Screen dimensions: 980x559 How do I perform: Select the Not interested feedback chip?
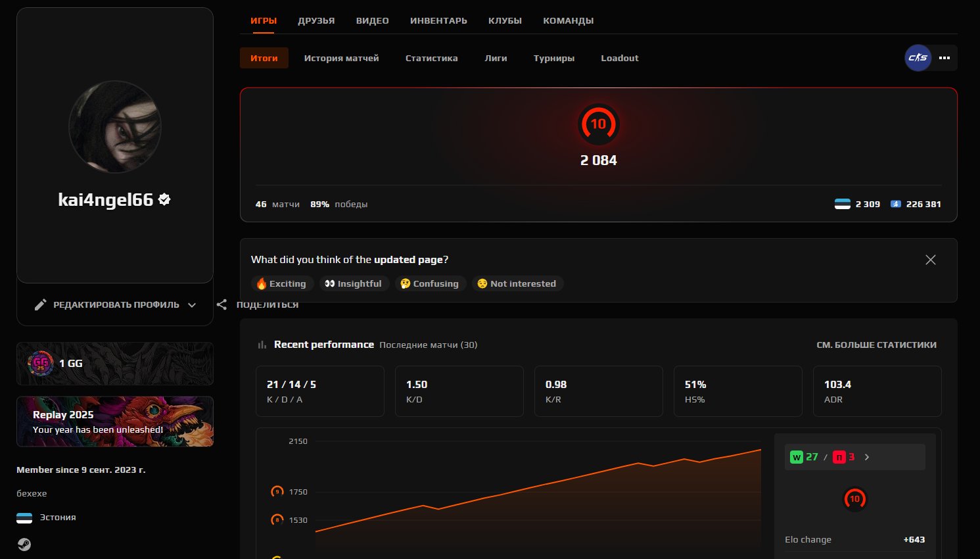[517, 283]
